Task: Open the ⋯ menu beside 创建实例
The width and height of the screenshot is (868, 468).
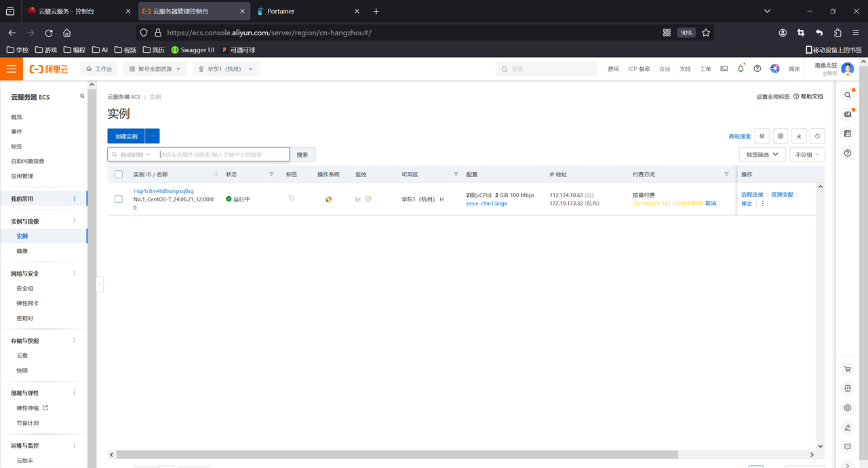Action: (153, 136)
